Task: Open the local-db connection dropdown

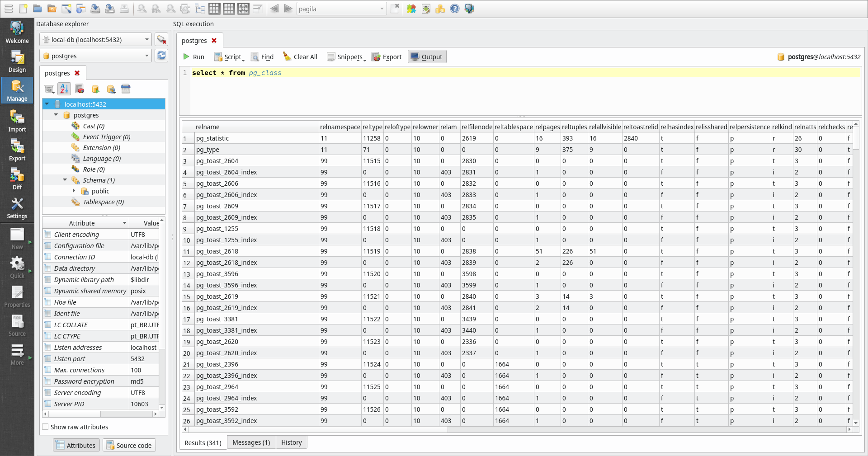Action: pos(96,40)
